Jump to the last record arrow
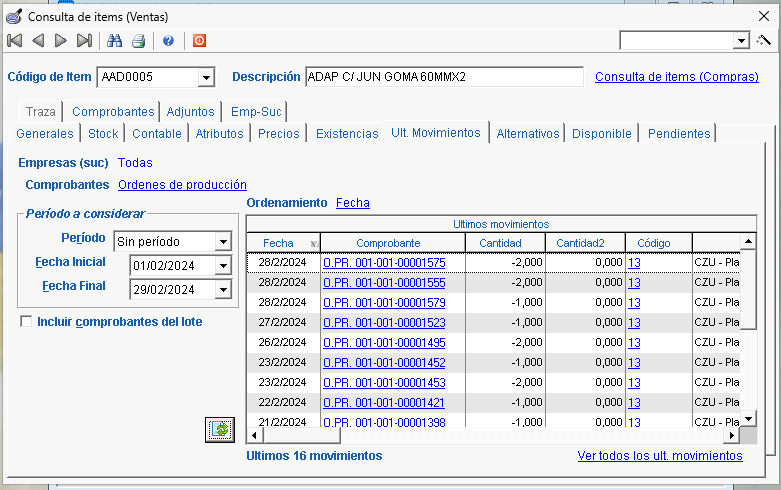 click(84, 41)
